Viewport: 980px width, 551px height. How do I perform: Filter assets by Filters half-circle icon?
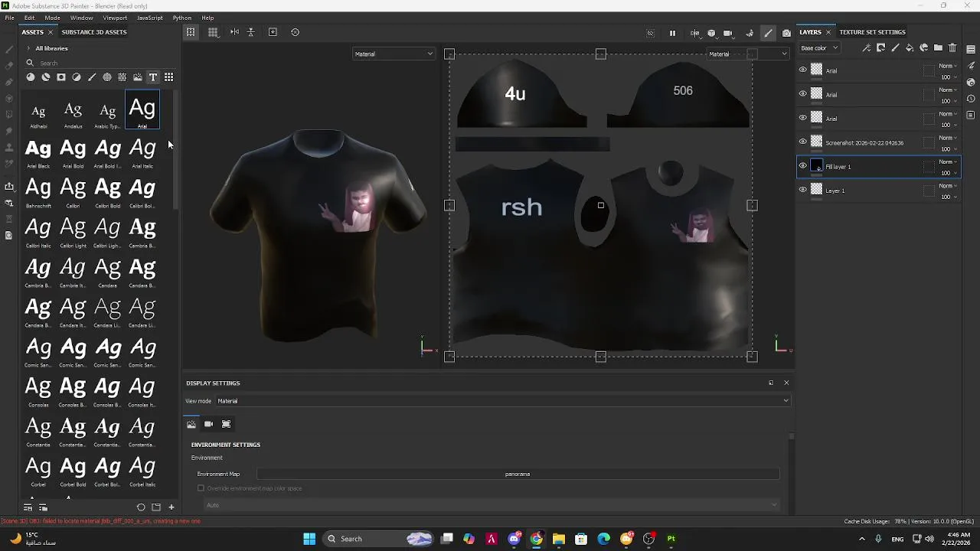click(77, 77)
